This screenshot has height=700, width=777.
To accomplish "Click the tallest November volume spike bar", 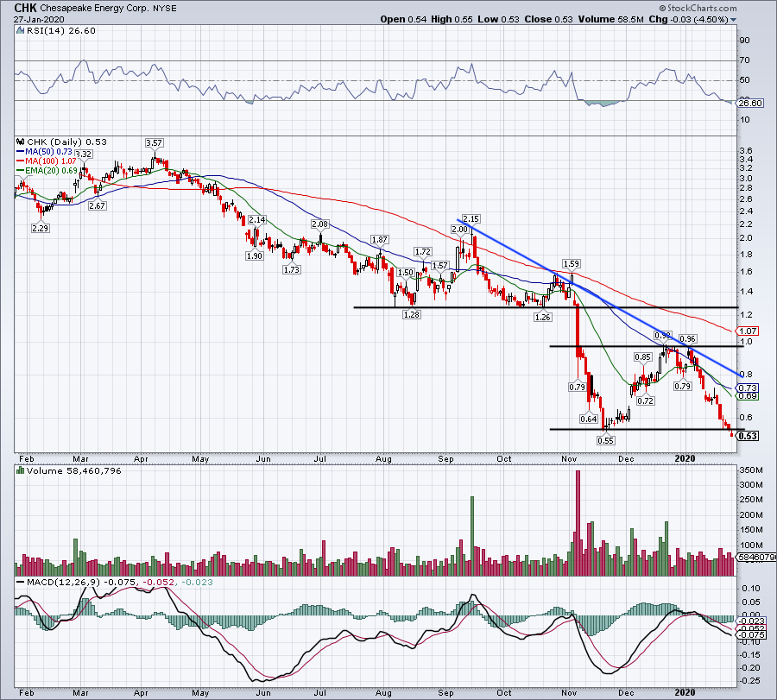I will tap(578, 523).
